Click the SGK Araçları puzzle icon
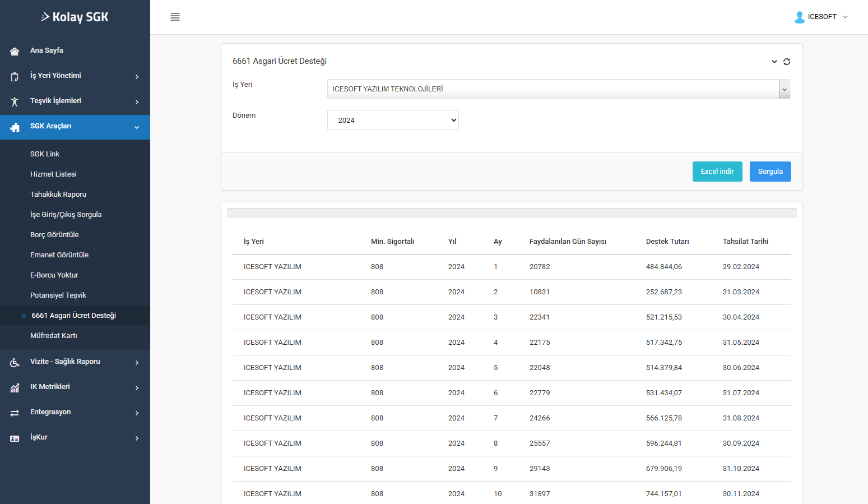 [x=15, y=127]
